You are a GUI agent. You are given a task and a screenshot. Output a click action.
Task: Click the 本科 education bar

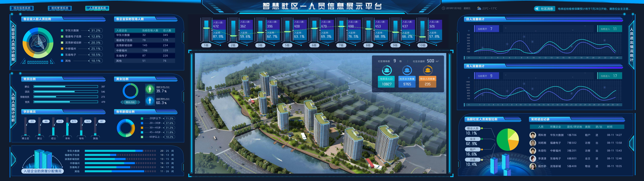point(67,126)
